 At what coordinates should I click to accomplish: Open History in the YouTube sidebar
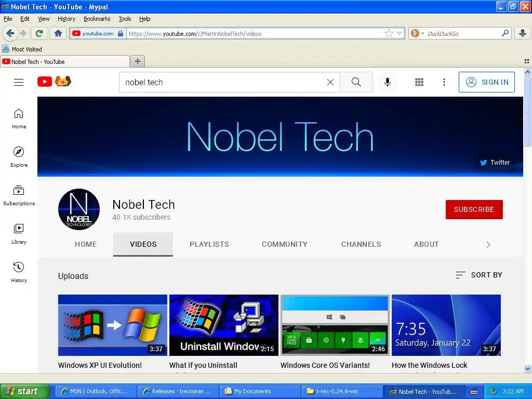[x=19, y=272]
